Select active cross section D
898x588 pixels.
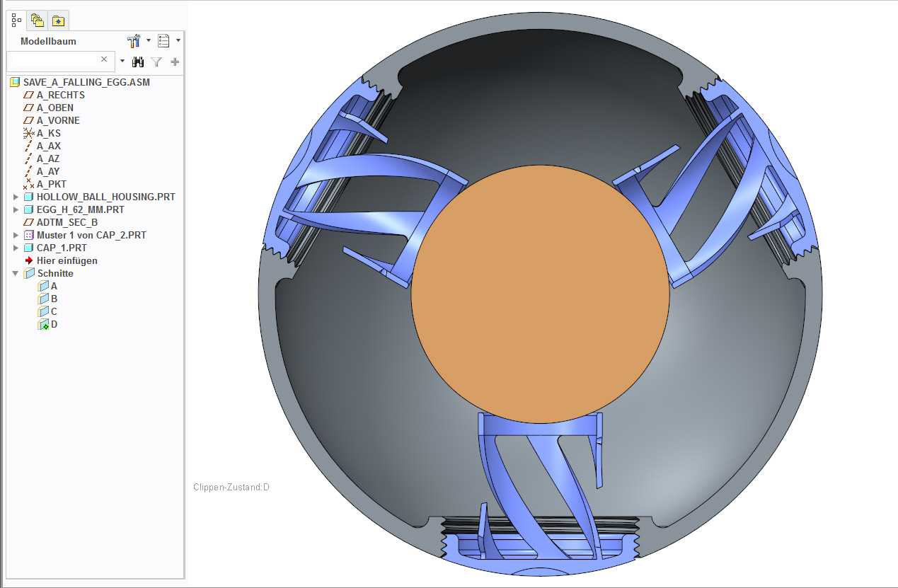54,324
